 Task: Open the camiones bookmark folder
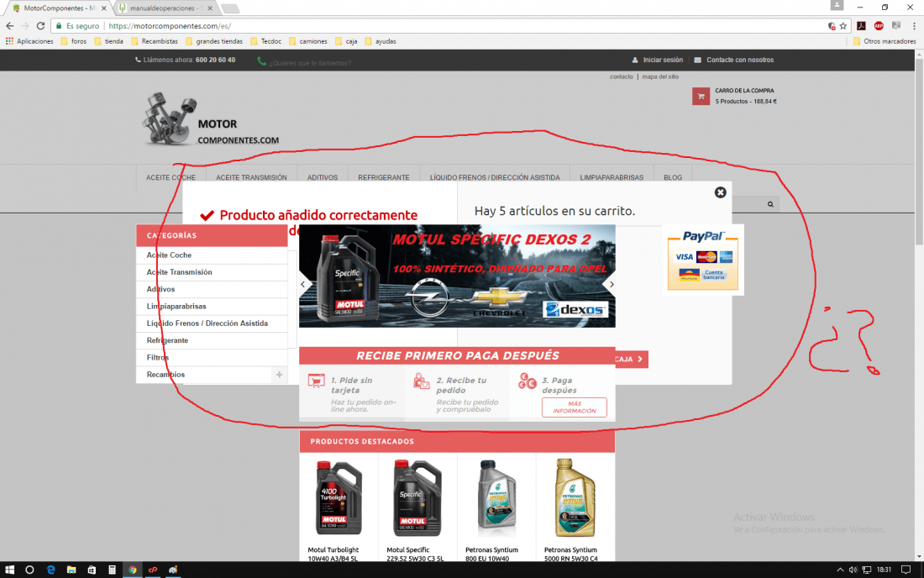[307, 41]
